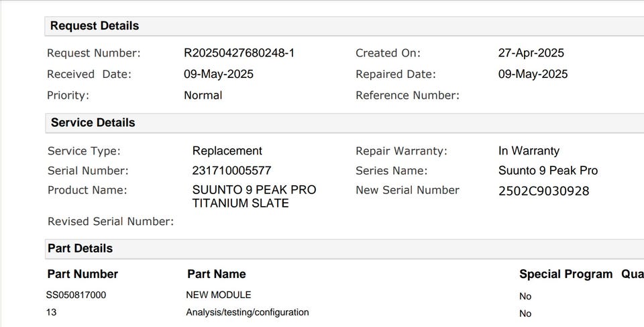Screen dimensions: 644x327
Task: Select the new serial number 2502C9030928
Action: [x=543, y=191]
